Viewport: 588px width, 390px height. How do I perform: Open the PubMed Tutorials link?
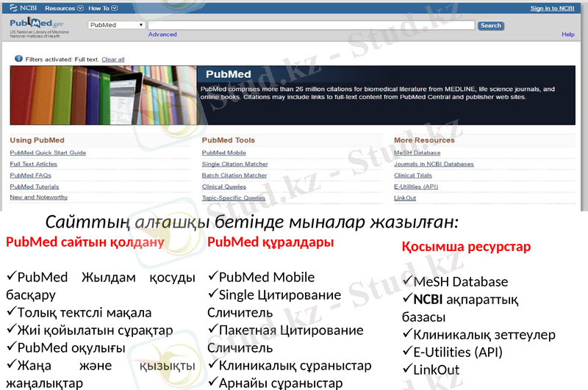coord(35,187)
